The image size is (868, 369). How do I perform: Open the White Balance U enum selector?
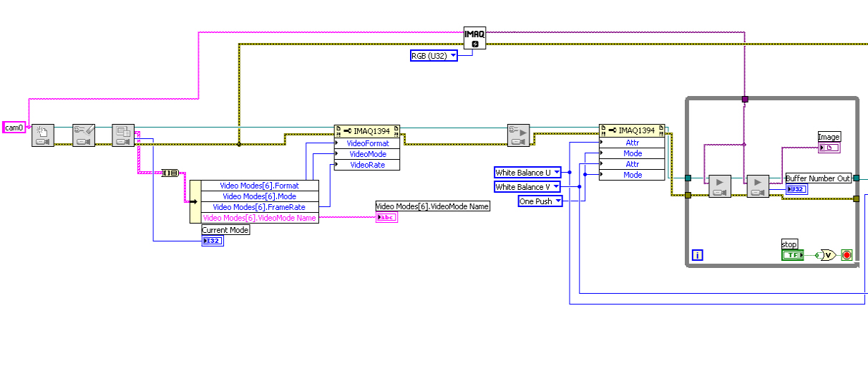pos(528,173)
